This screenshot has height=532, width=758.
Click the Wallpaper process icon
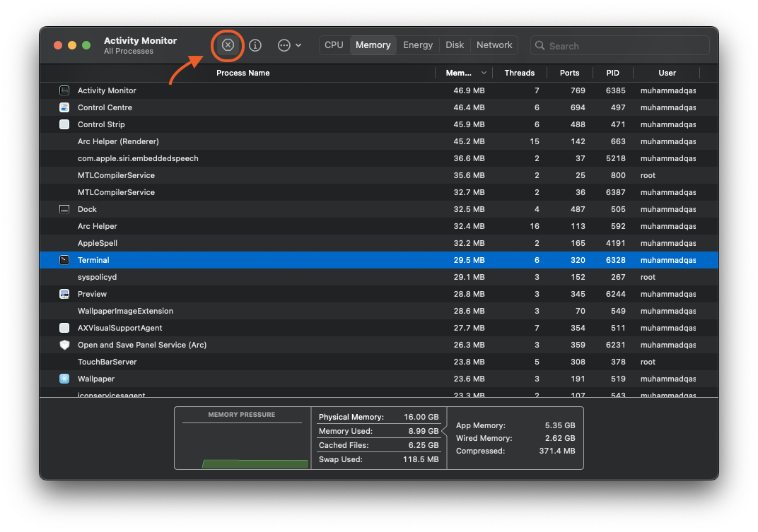(x=64, y=379)
